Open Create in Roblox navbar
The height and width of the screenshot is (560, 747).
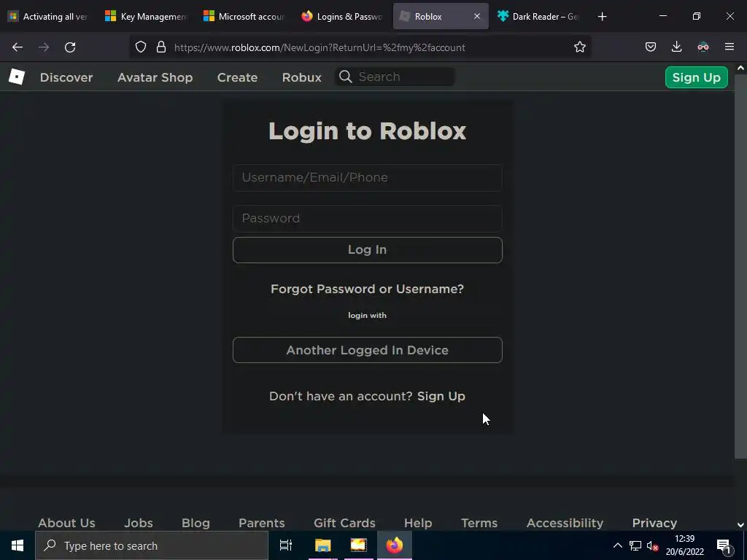click(x=237, y=77)
